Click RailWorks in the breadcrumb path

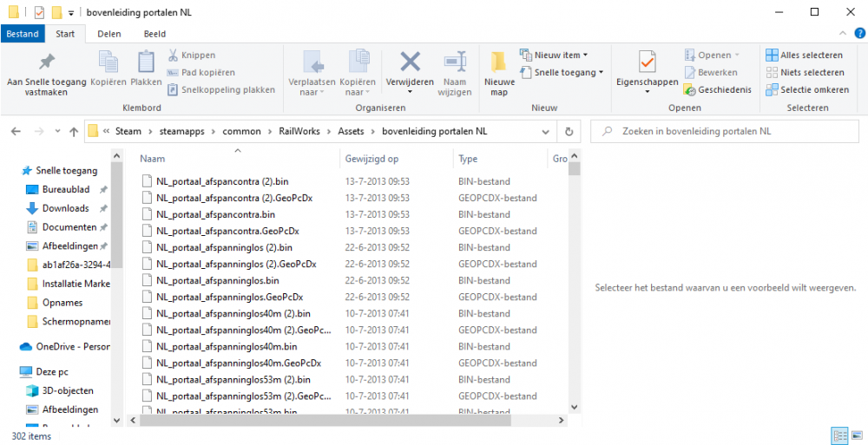pos(299,132)
